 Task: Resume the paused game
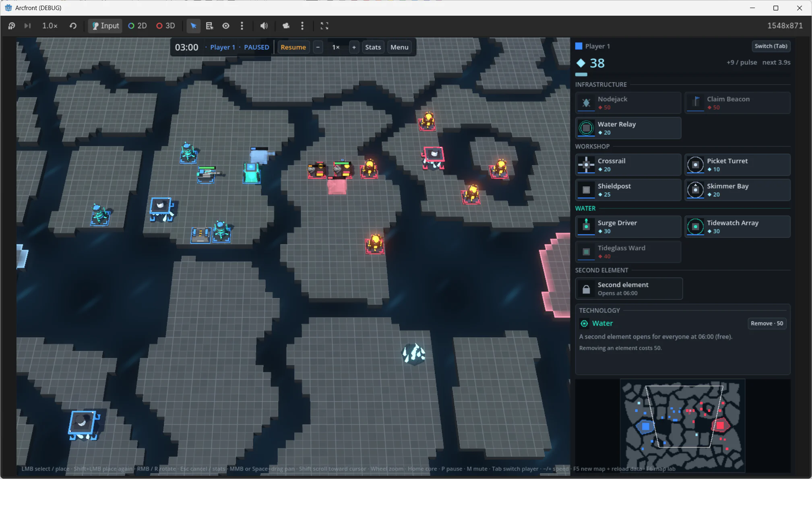(293, 47)
